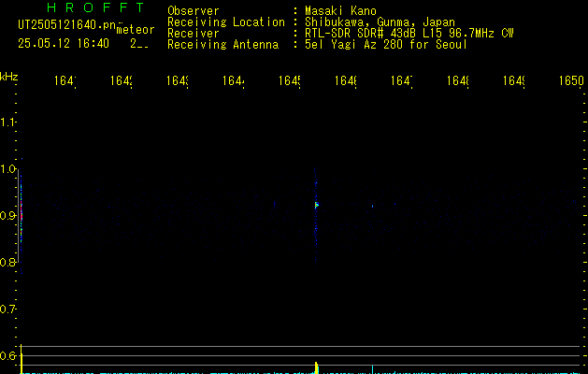Click the echo count "2__" value

pos(139,44)
